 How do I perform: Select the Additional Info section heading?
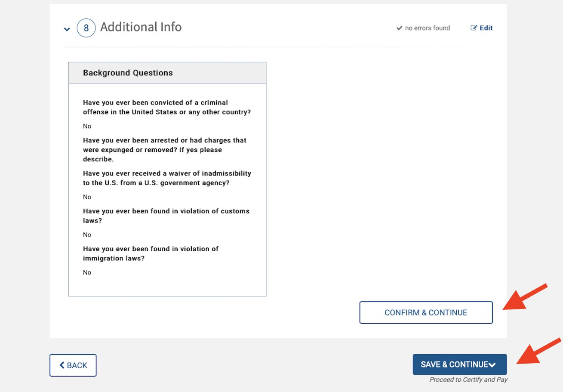click(x=141, y=27)
